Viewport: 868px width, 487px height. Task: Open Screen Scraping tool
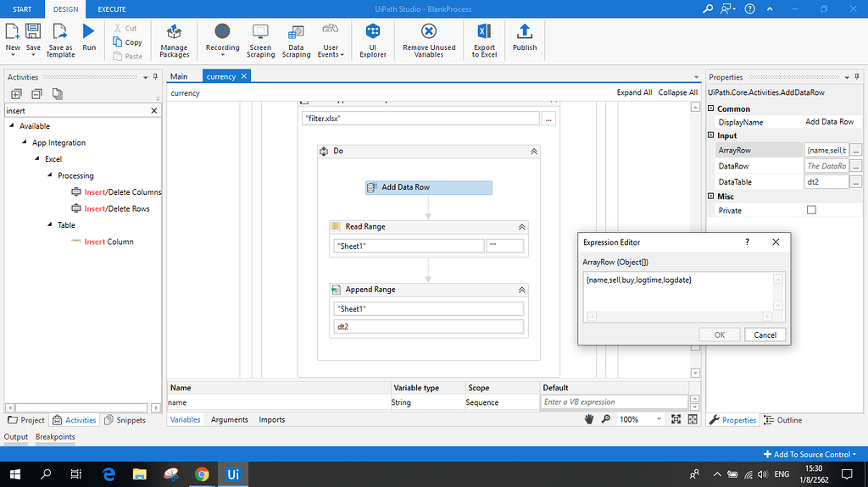pyautogui.click(x=260, y=40)
